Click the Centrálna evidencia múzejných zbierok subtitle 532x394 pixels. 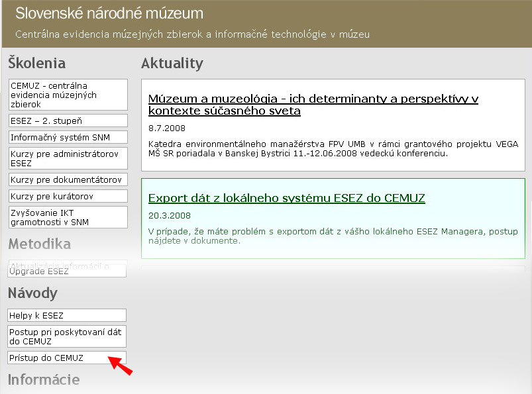192,34
